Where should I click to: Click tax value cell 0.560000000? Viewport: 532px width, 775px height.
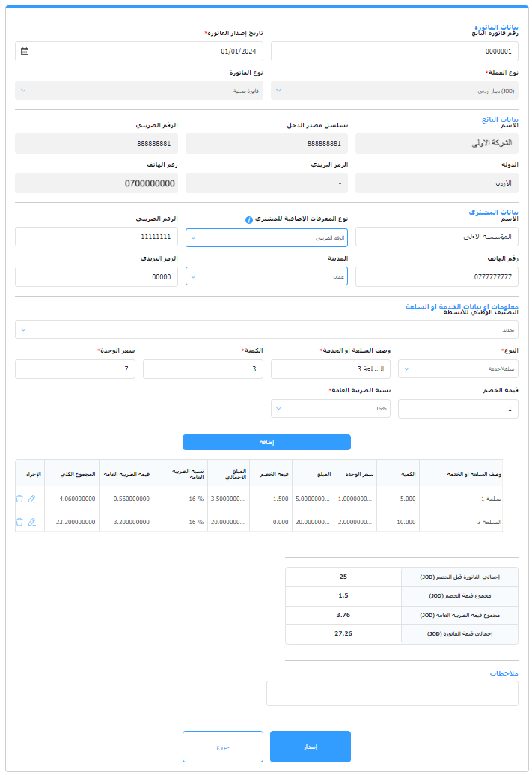[x=132, y=499]
